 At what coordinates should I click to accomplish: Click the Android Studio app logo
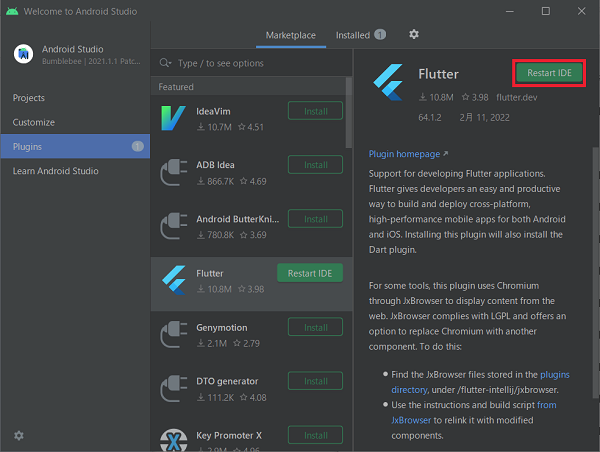click(23, 54)
